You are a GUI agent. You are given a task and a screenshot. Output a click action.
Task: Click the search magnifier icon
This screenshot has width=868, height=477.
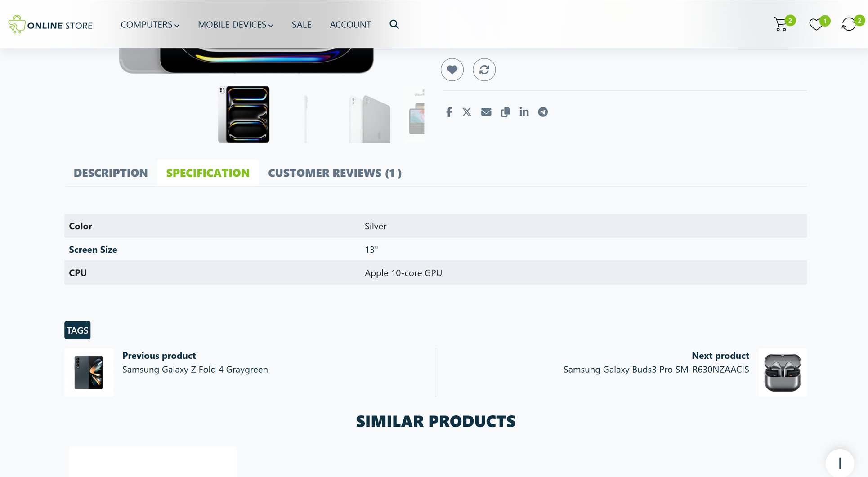click(394, 24)
